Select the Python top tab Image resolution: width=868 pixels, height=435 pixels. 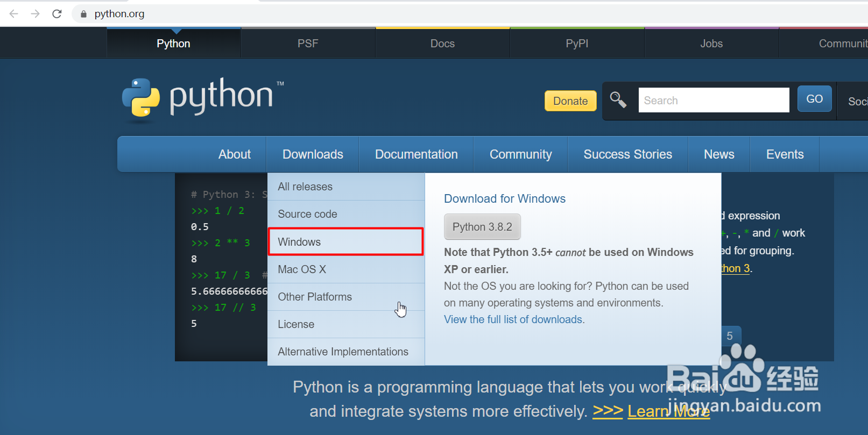click(173, 44)
